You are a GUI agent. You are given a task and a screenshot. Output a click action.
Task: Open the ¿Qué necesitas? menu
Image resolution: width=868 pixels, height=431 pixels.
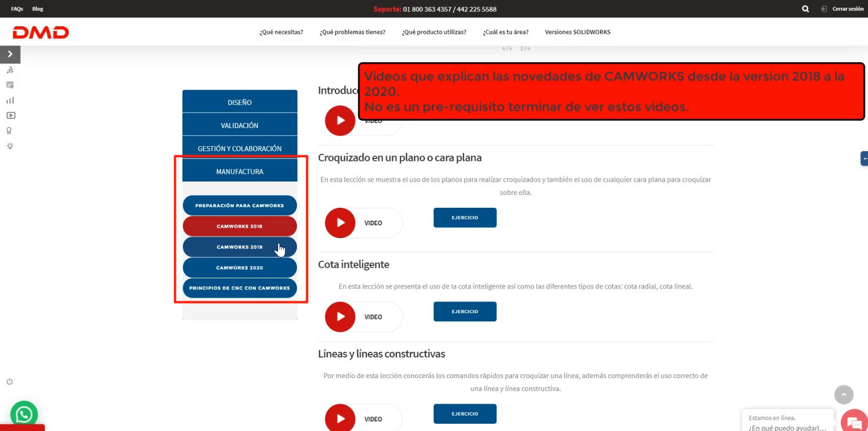point(282,32)
